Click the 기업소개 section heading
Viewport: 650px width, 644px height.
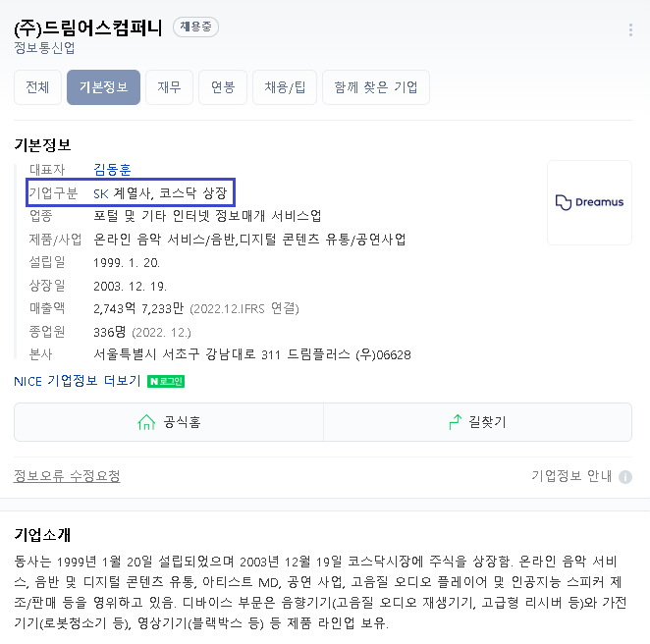[x=42, y=535]
